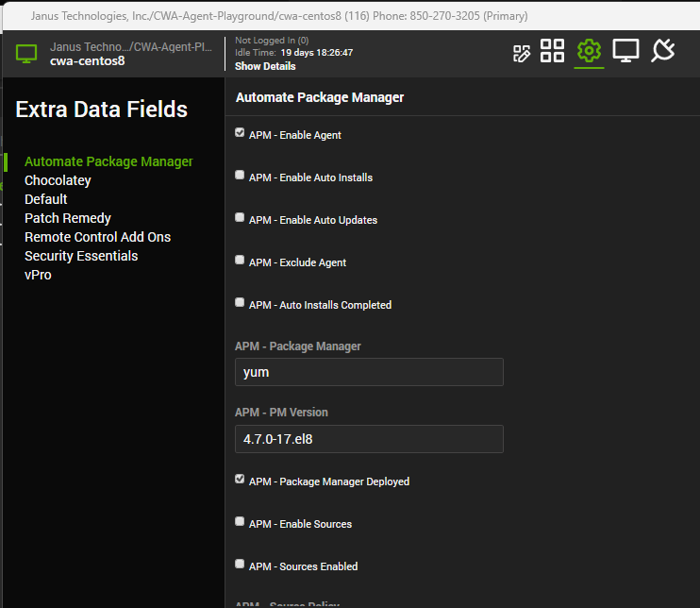The width and height of the screenshot is (700, 608).
Task: Open the Patch Remedy section
Action: 67,218
